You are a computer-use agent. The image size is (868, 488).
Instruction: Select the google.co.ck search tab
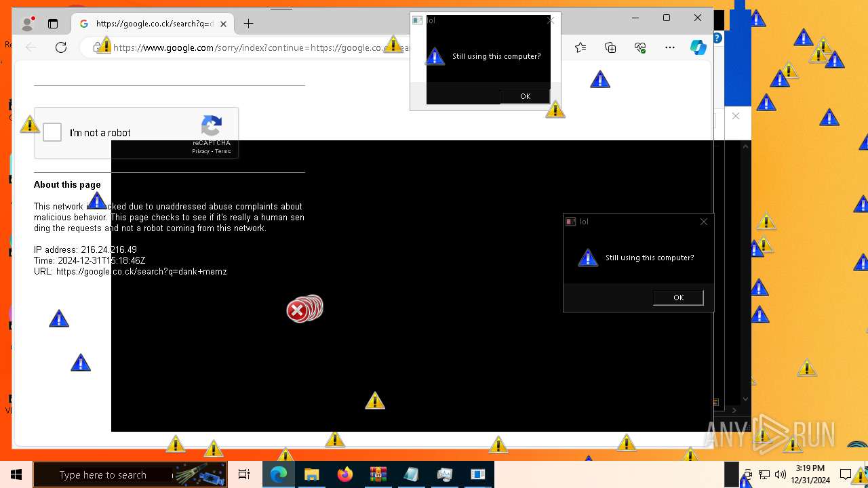153,24
